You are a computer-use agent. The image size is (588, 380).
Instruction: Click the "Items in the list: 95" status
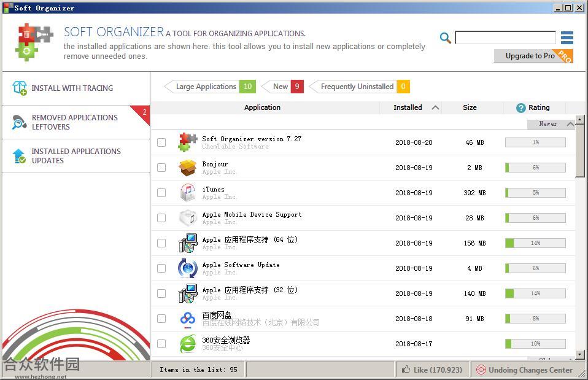(x=198, y=370)
